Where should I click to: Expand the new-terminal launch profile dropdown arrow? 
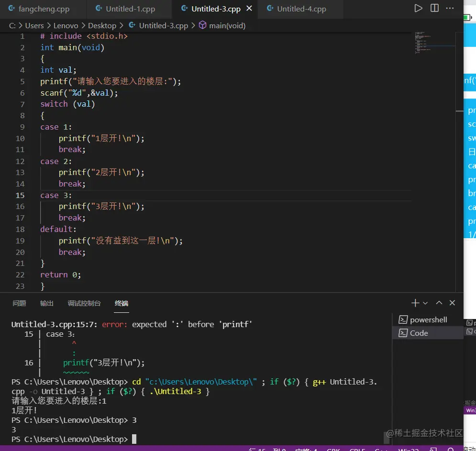pyautogui.click(x=425, y=303)
